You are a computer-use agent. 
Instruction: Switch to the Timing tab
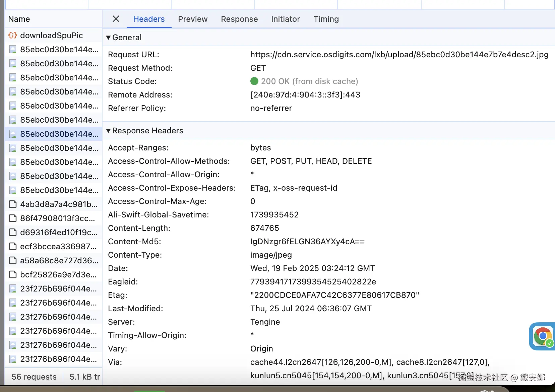[x=326, y=19]
